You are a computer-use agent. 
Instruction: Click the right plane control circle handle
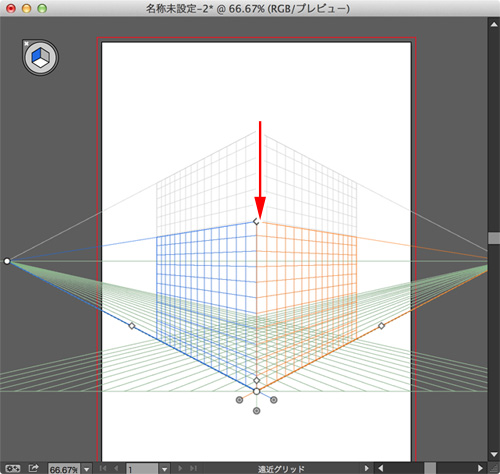coord(274,400)
